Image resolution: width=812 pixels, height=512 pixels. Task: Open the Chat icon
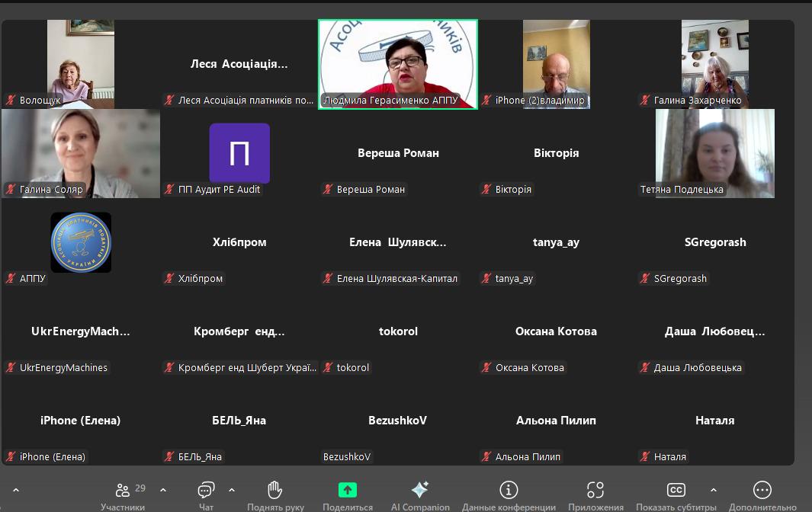point(206,490)
